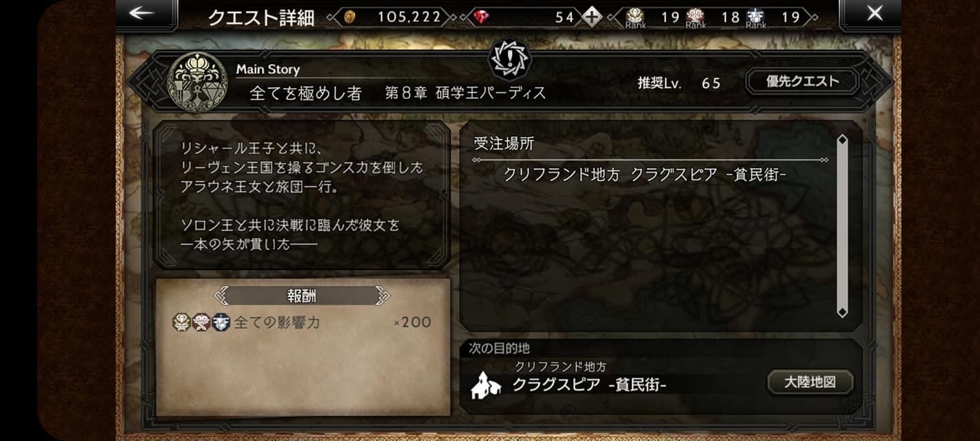Open the 大陸地図 continent map
The height and width of the screenshot is (441, 980).
[810, 382]
